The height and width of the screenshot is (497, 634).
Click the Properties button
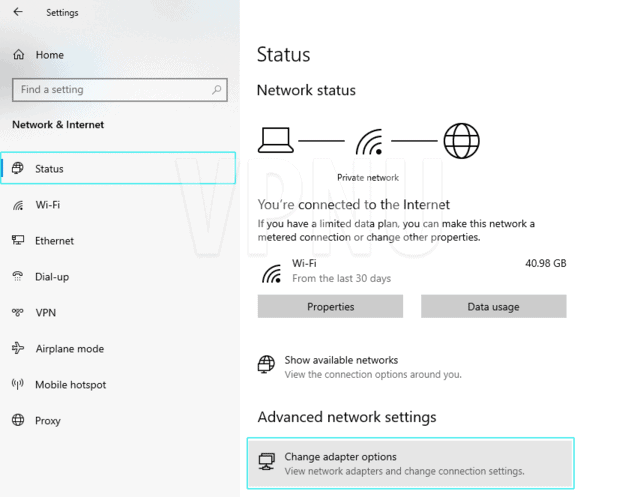(x=330, y=307)
